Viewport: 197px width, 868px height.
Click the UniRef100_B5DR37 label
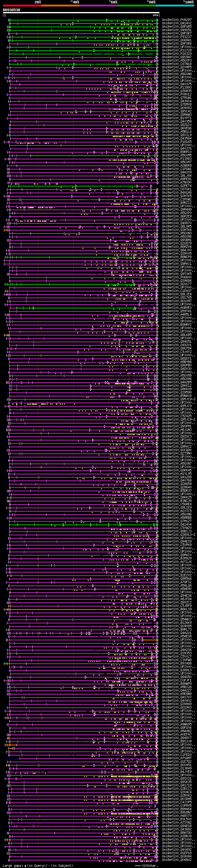176,491
